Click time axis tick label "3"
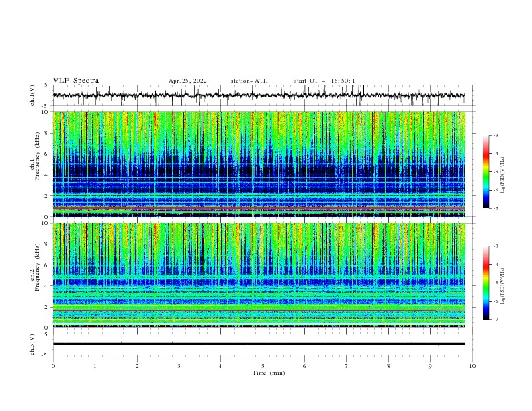Image resolution: width=532 pixels, height=411 pixels. click(179, 366)
